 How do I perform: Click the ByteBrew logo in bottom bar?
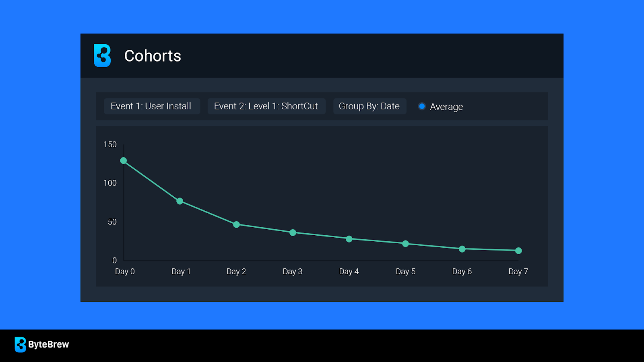(21, 345)
